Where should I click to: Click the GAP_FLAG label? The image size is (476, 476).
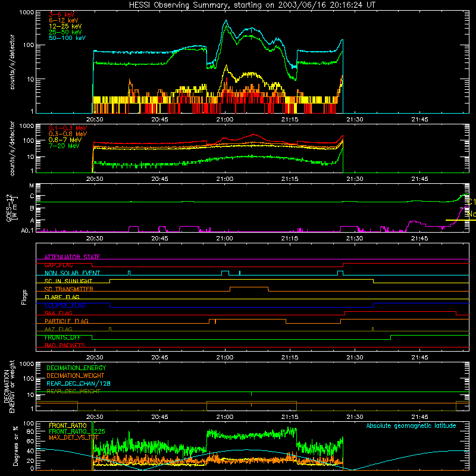click(58, 265)
